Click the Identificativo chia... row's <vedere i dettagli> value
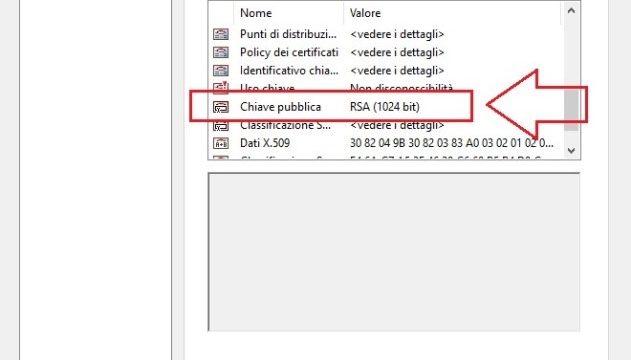 397,70
